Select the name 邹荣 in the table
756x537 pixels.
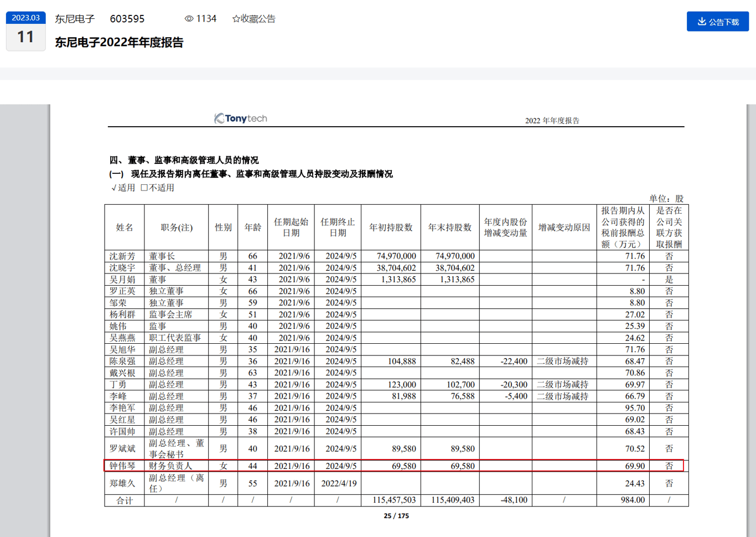pyautogui.click(x=118, y=303)
